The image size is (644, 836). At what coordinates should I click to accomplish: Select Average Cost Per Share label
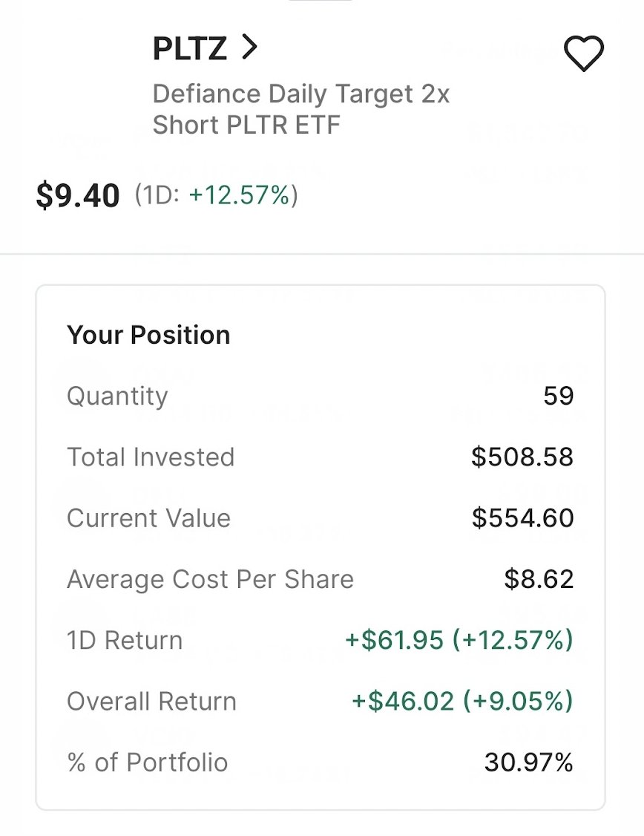pyautogui.click(x=211, y=580)
